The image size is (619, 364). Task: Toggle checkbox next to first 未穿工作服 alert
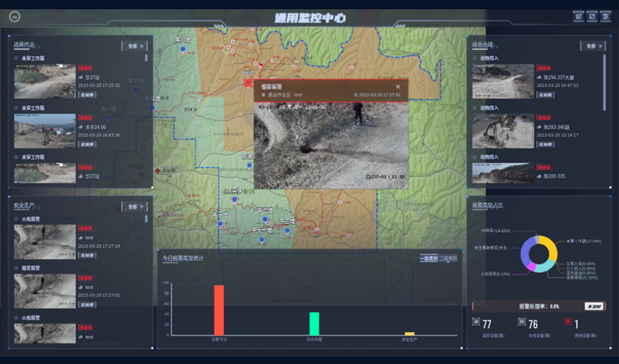click(17, 58)
